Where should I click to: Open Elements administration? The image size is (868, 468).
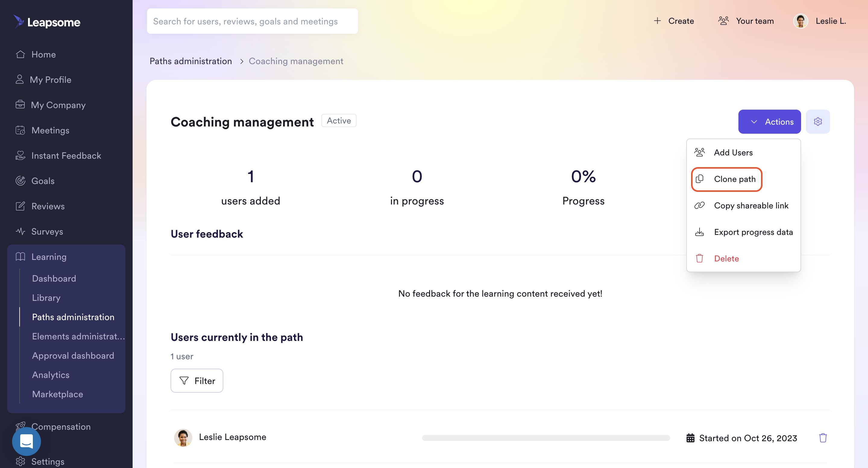(x=78, y=336)
